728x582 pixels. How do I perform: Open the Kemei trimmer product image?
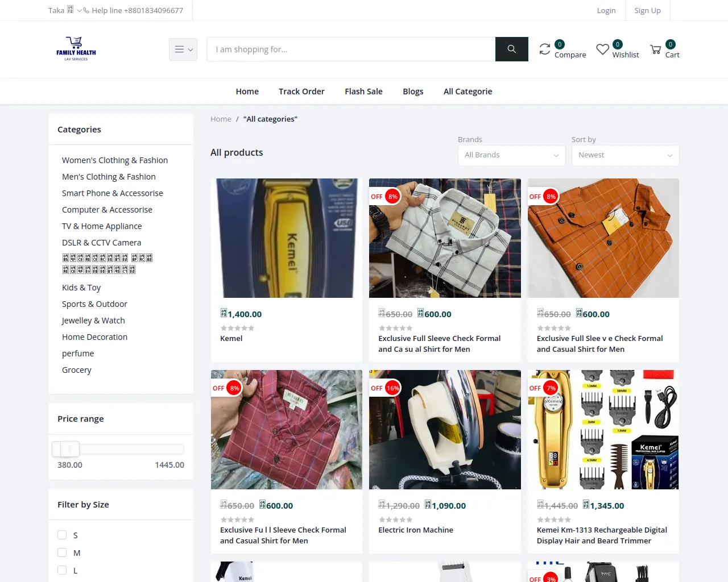pos(287,238)
